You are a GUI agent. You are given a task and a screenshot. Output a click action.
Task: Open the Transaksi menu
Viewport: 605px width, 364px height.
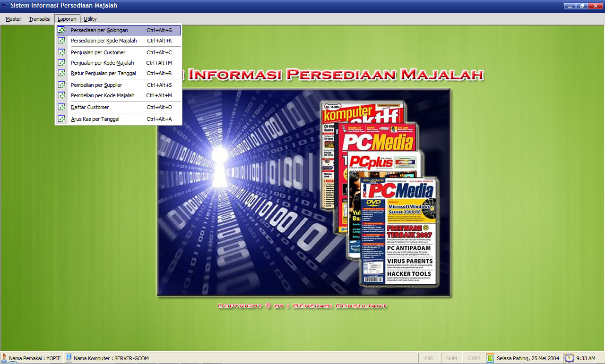[40, 19]
